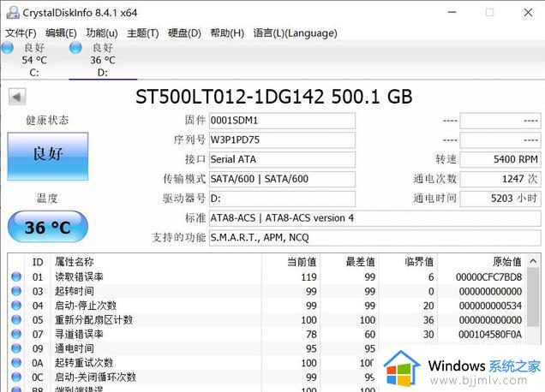Open the 硬盘(D) menu
The height and width of the screenshot is (392, 545).
[x=184, y=33]
